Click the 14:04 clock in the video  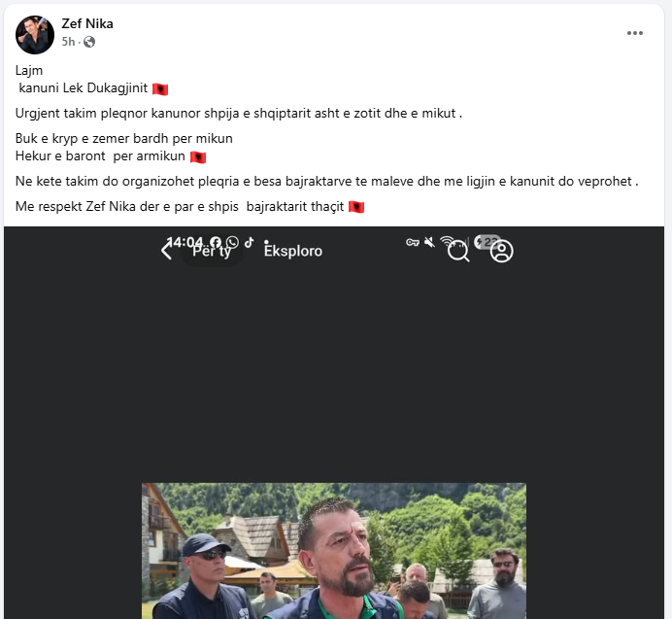pyautogui.click(x=185, y=242)
